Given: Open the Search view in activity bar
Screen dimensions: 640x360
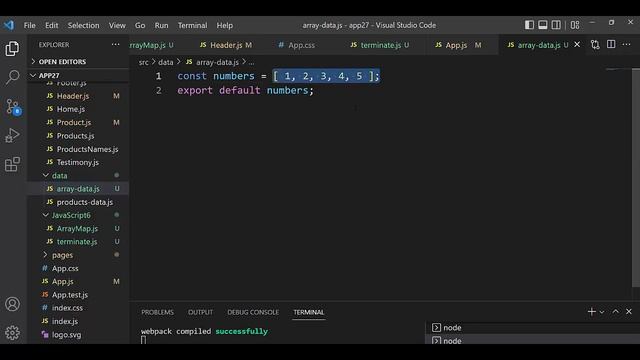Looking at the screenshot, I should click(12, 77).
